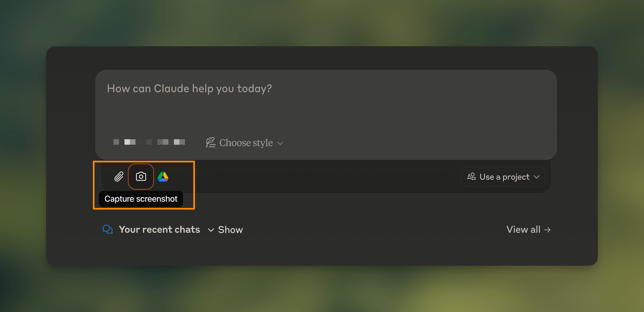This screenshot has width=644, height=312.
Task: Expand the Use a project chevron
Action: click(536, 177)
